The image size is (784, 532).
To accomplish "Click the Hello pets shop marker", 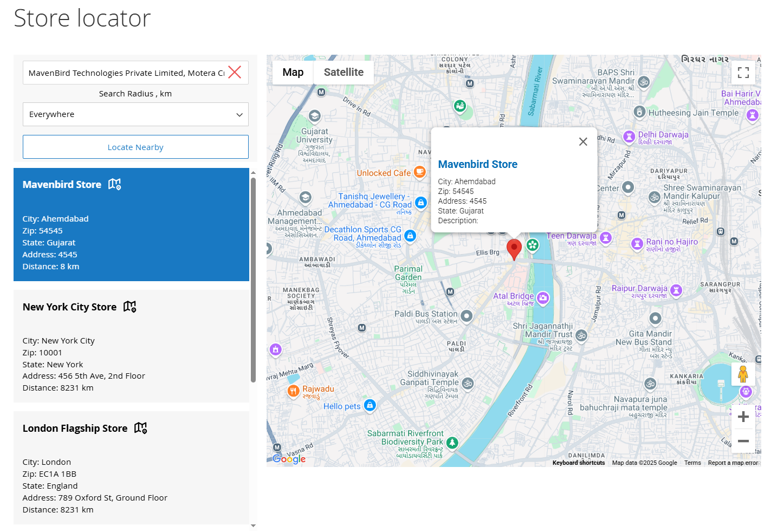I will [370, 405].
